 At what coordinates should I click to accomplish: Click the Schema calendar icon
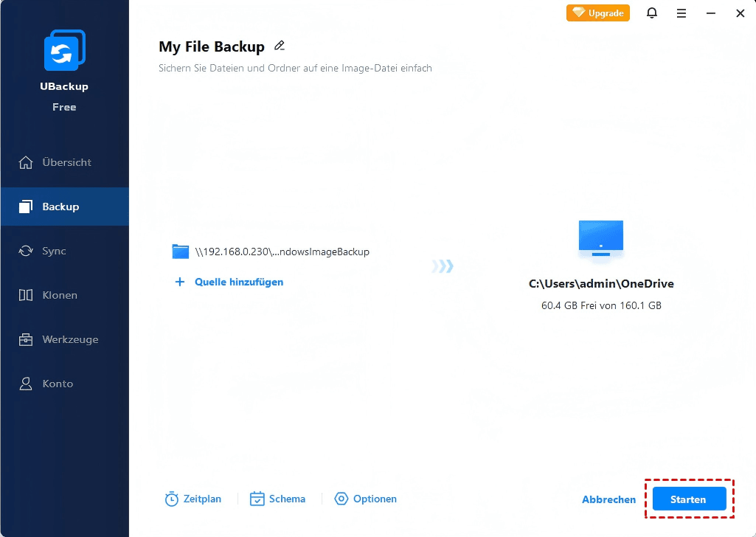[257, 499]
